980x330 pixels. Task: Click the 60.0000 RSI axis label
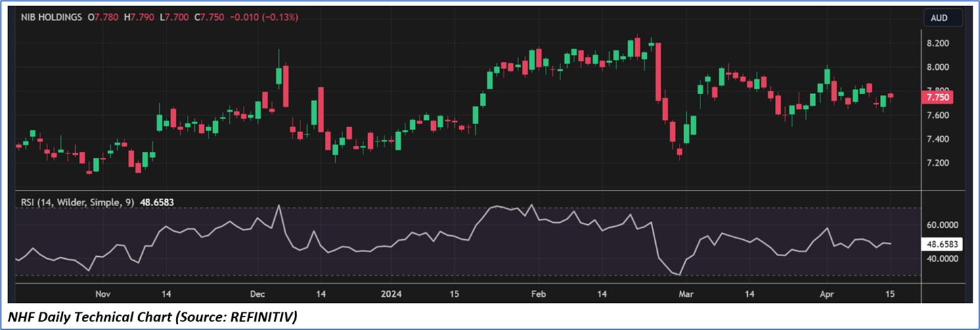(x=943, y=225)
